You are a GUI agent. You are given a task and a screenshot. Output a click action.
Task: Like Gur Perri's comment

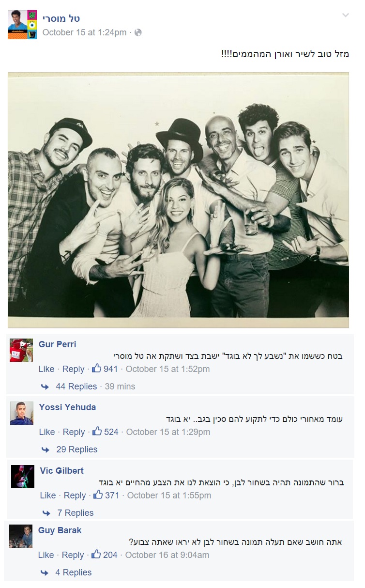pyautogui.click(x=46, y=369)
